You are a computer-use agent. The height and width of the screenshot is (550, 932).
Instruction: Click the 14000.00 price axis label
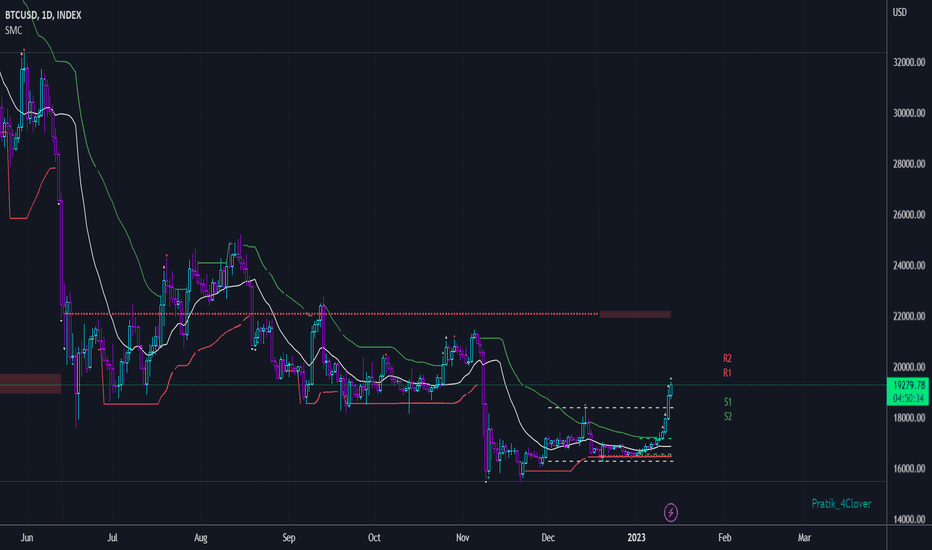909,519
